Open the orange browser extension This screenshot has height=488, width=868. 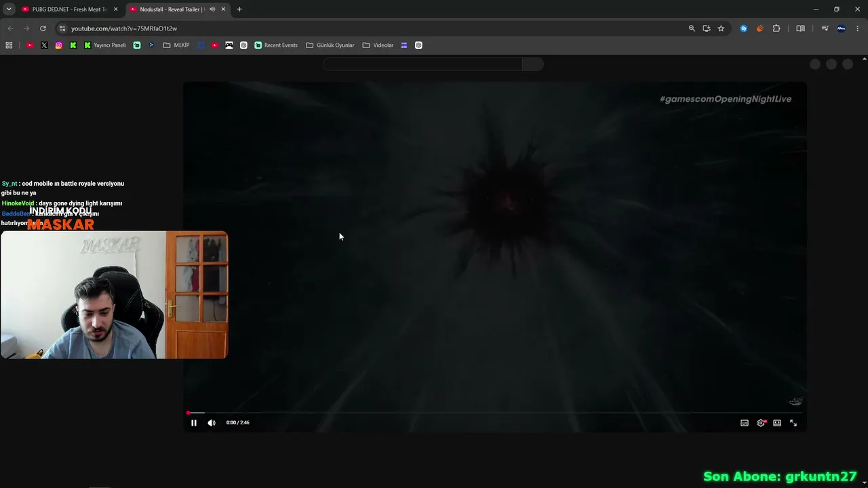coord(759,28)
